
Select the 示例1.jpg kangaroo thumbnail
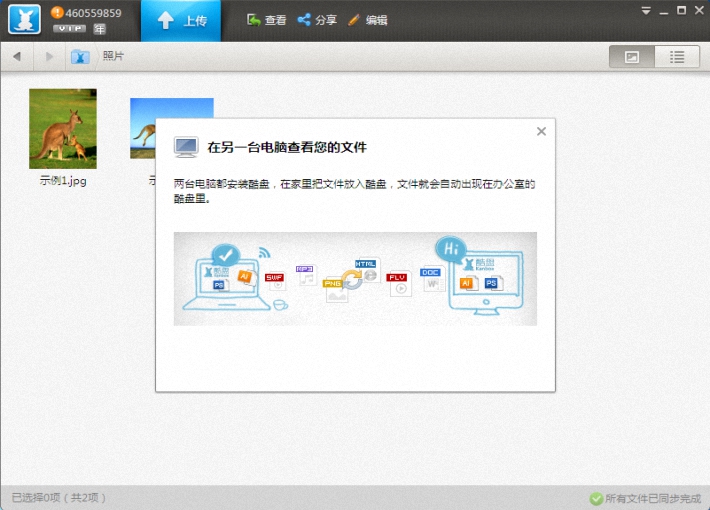click(x=62, y=128)
